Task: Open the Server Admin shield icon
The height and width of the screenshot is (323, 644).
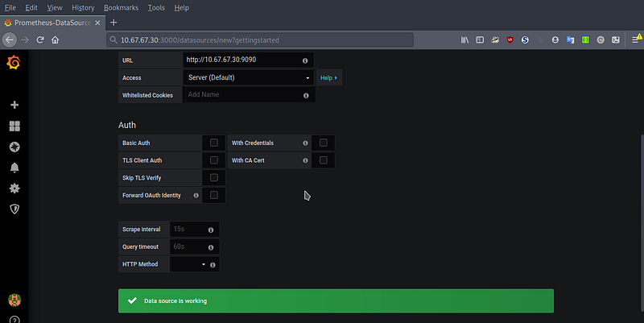Action: (x=14, y=209)
